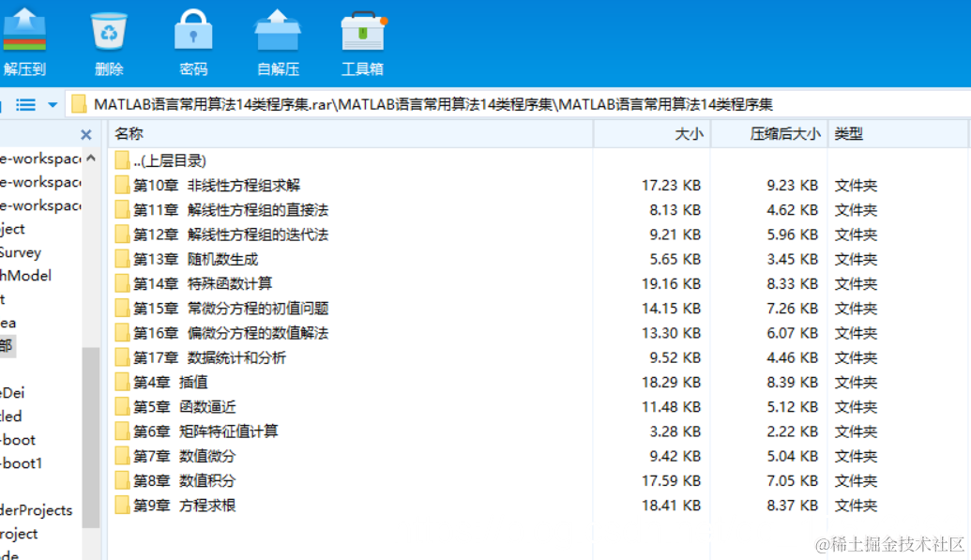The image size is (971, 560).
Task: Click folder icon of 第5章 函数逼近
Action: 122,407
